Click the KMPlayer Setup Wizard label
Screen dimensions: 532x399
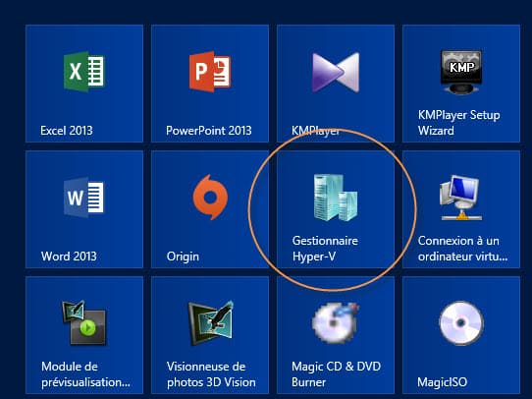(x=458, y=123)
